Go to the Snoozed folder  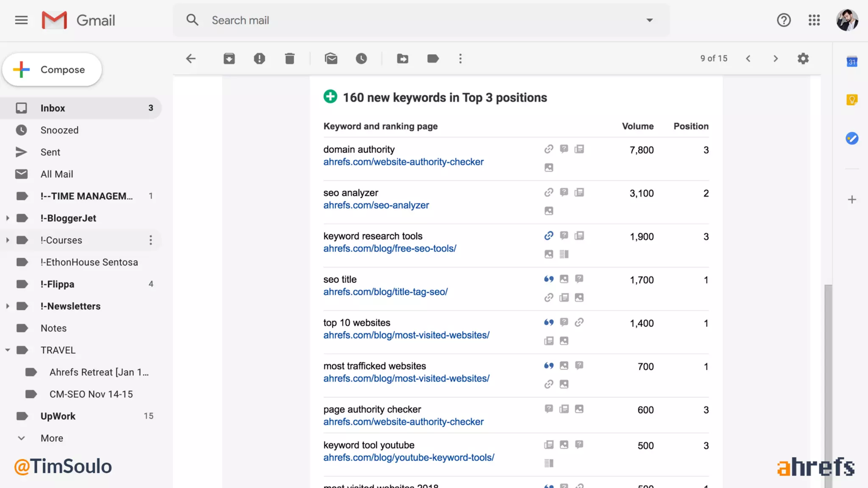click(x=59, y=130)
